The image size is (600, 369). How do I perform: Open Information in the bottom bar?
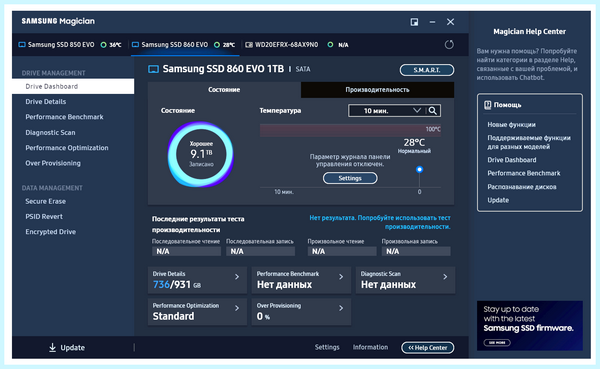370,347
